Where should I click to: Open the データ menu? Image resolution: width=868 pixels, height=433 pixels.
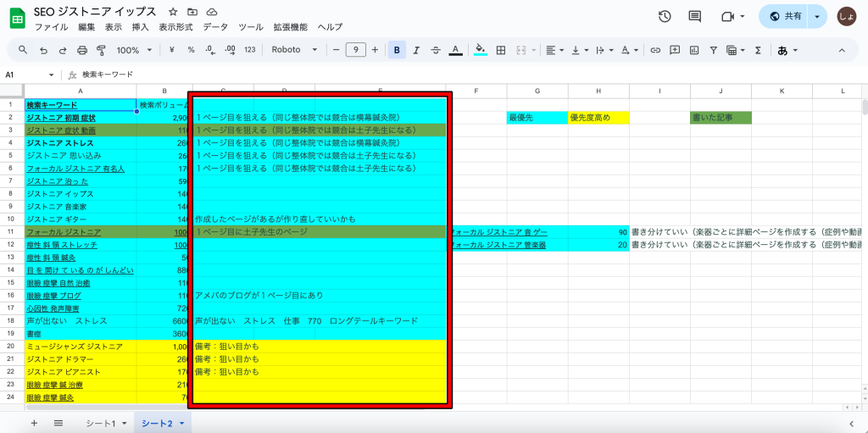click(x=215, y=27)
